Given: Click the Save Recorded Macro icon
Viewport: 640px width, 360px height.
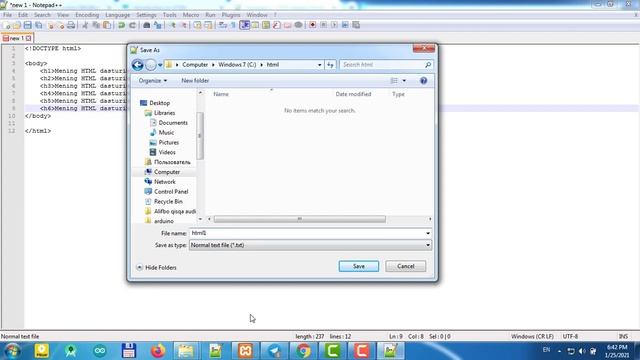Looking at the screenshot, I should [356, 25].
